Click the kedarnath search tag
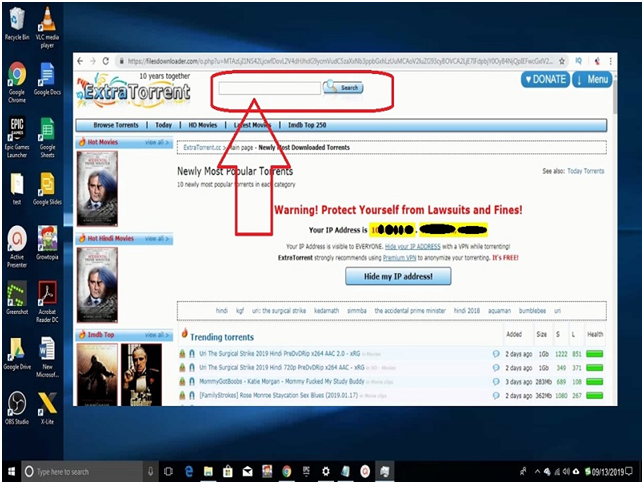644x484 pixels. coord(327,311)
